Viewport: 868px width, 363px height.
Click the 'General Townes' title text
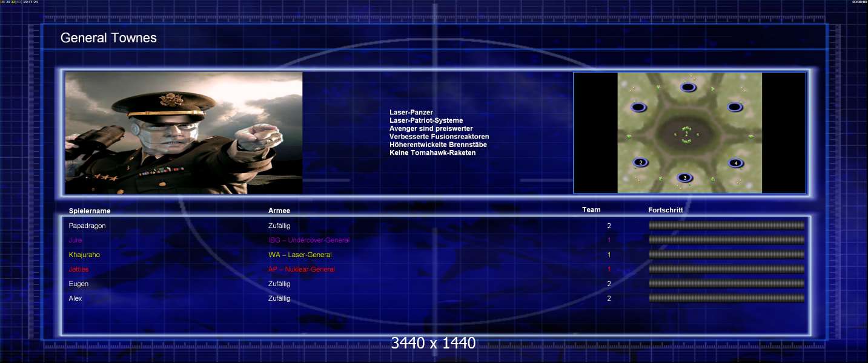[x=108, y=38]
